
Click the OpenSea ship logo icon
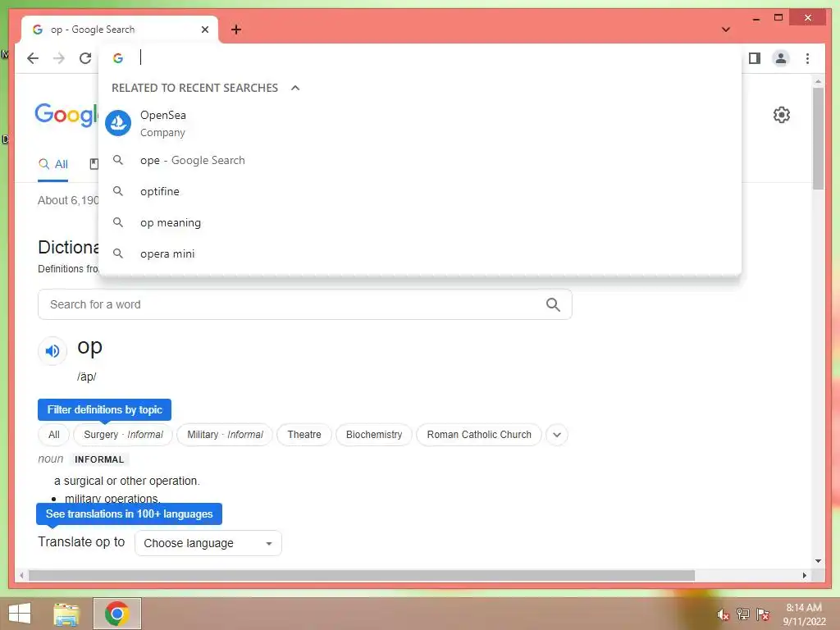tap(118, 123)
